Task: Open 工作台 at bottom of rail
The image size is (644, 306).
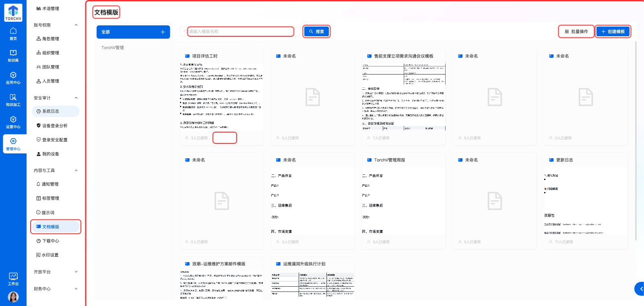Action: [x=13, y=279]
